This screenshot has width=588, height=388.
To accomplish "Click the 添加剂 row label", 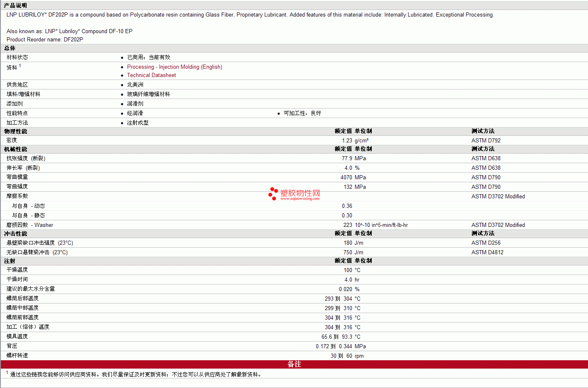I will click(x=15, y=104).
